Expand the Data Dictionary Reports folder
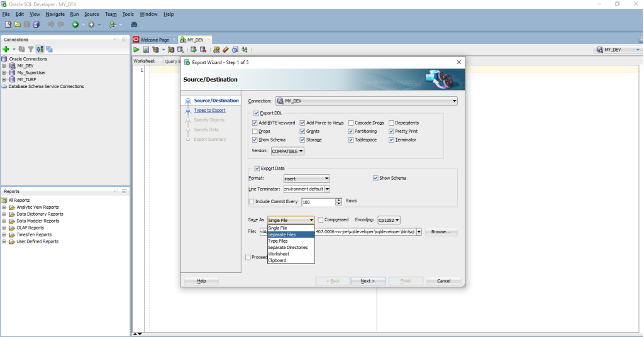Viewport: 644px width, 337px height. point(4,214)
